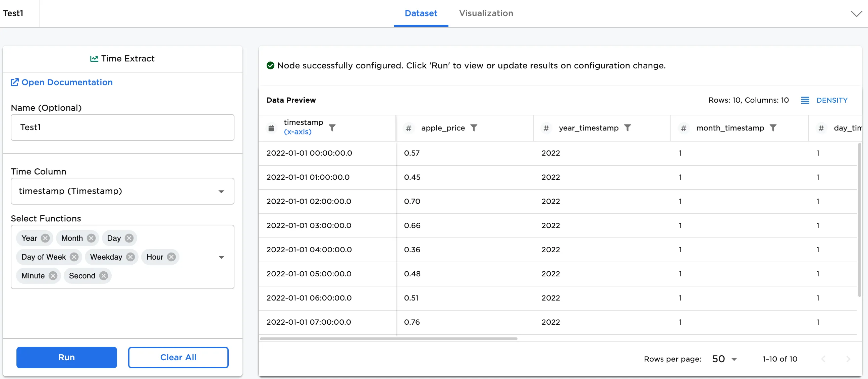Filter the year_timestamp column
This screenshot has height=379, width=868.
click(x=628, y=128)
